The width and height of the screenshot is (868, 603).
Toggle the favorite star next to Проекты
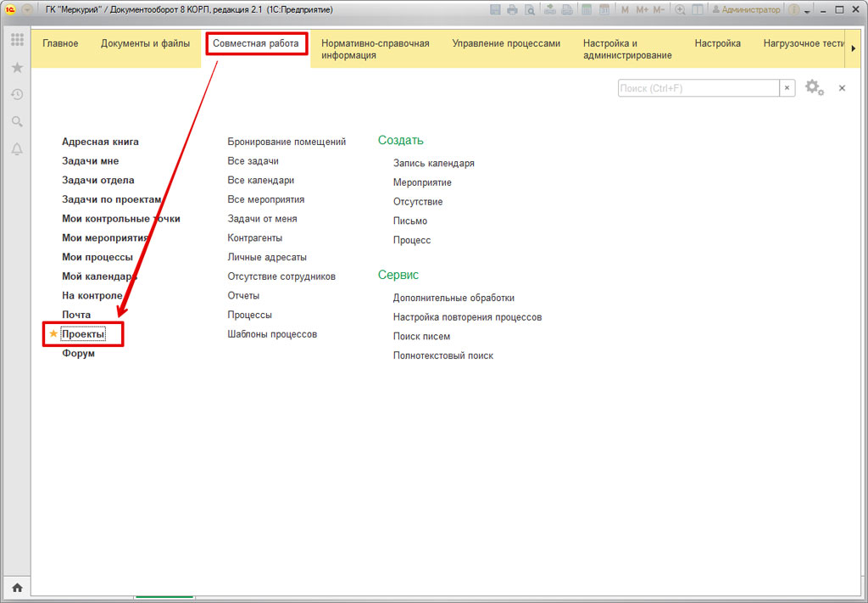(53, 334)
